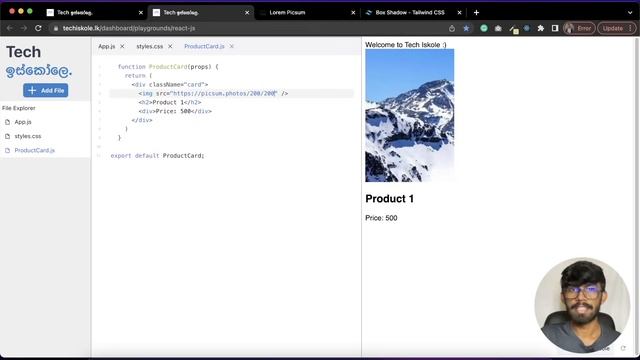Click the Tech Iskole logo
The width and height of the screenshot is (640, 360).
pyautogui.click(x=39, y=61)
